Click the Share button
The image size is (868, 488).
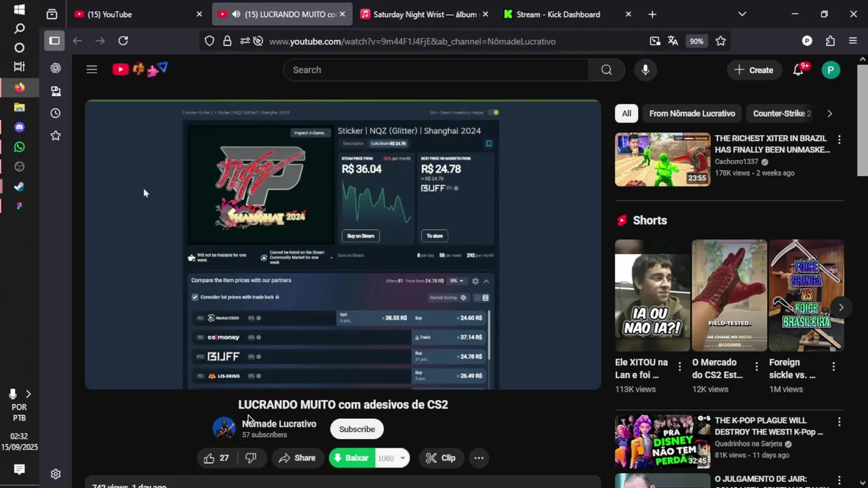(x=297, y=458)
